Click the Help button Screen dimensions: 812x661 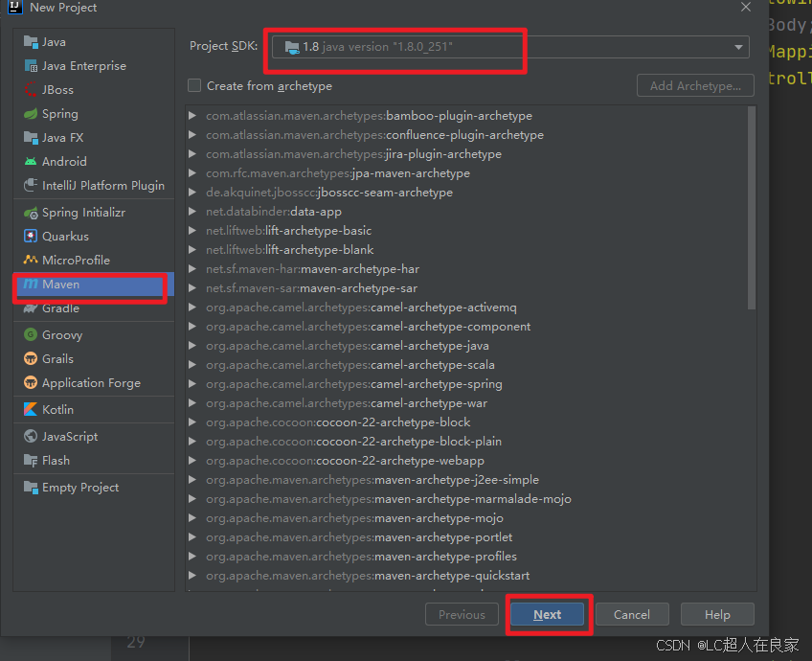[x=717, y=614]
